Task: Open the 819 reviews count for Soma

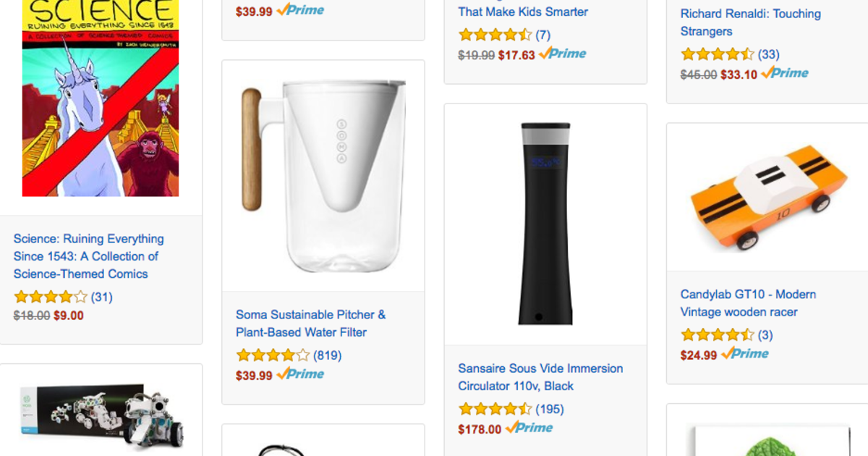Action: [327, 355]
